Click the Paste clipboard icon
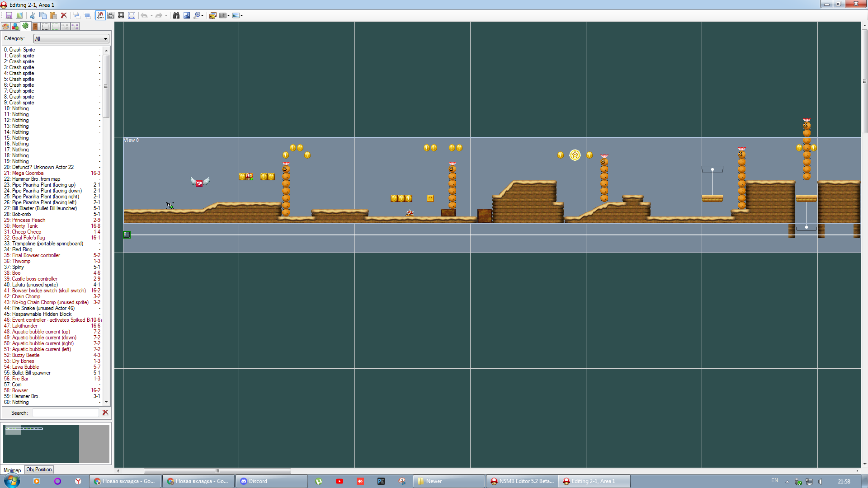 click(53, 15)
